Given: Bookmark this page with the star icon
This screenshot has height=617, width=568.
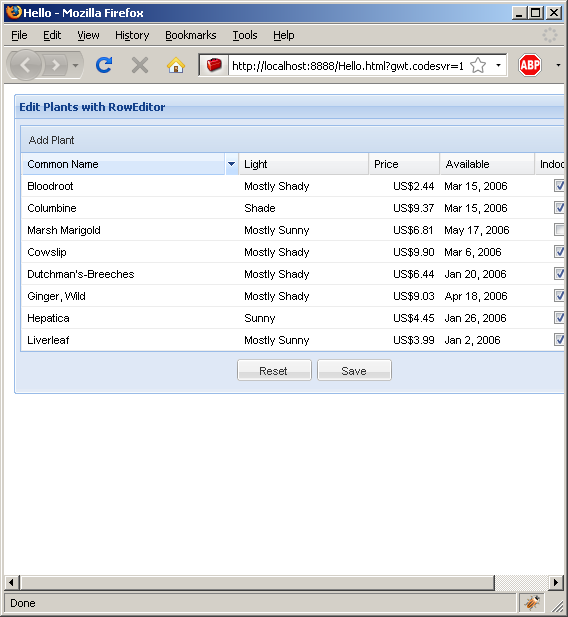Looking at the screenshot, I should coord(478,65).
